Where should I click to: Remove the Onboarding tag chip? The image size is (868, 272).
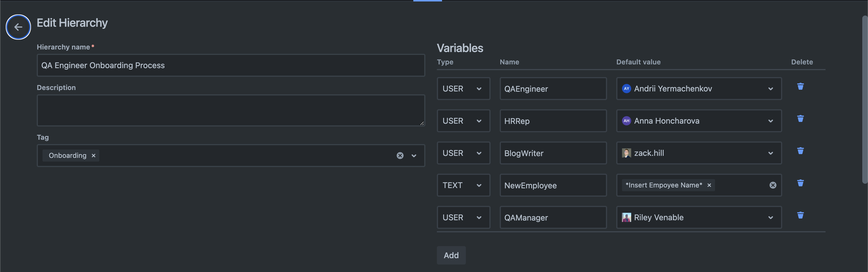click(x=94, y=156)
